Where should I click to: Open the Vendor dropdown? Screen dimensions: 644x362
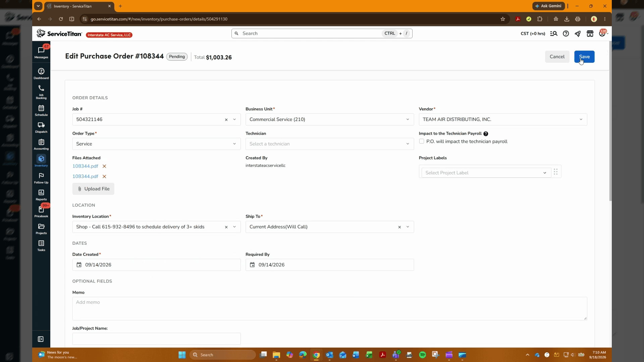pyautogui.click(x=503, y=120)
